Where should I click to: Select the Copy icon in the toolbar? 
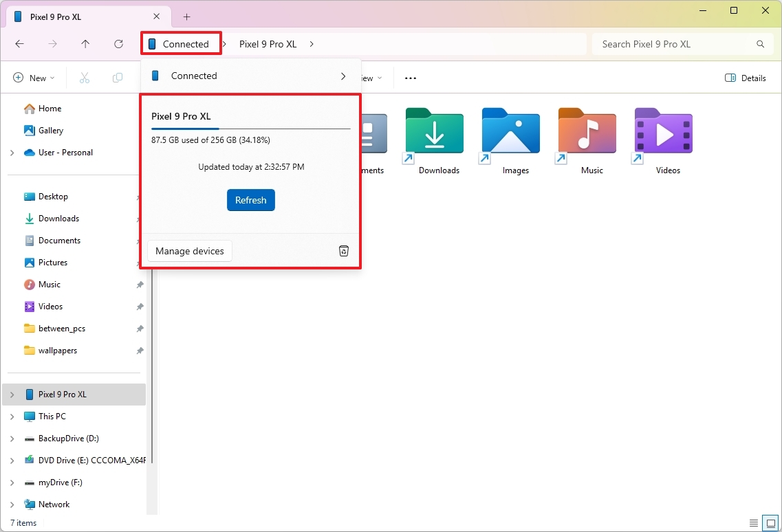[x=117, y=77]
